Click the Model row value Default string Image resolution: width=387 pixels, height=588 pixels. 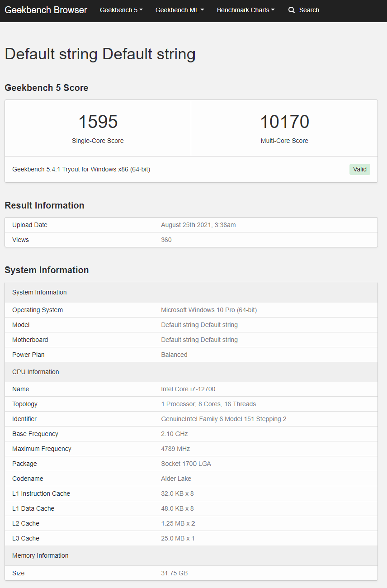coord(199,325)
